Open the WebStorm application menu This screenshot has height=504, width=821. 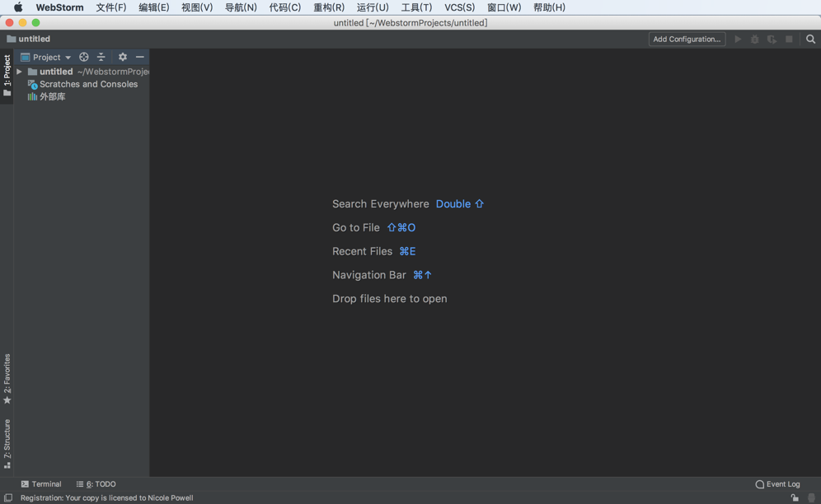click(59, 7)
